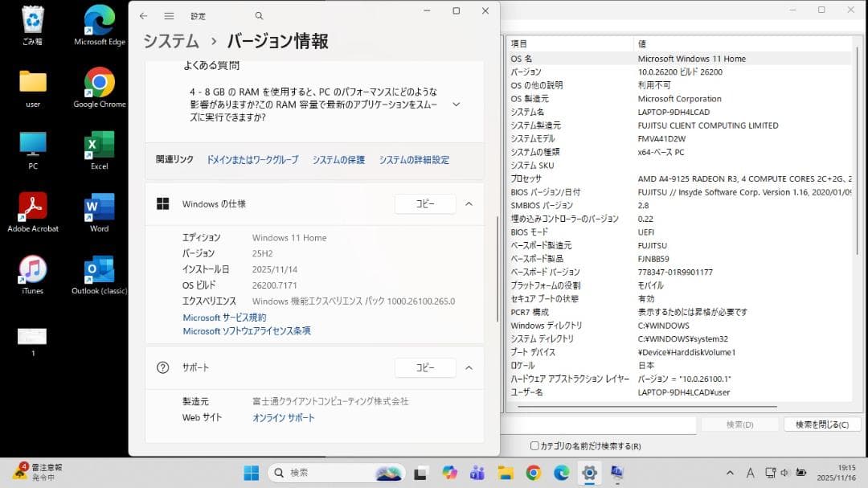Viewport: 868px width, 488px height.
Task: Collapse the サポート section
Action: [469, 367]
